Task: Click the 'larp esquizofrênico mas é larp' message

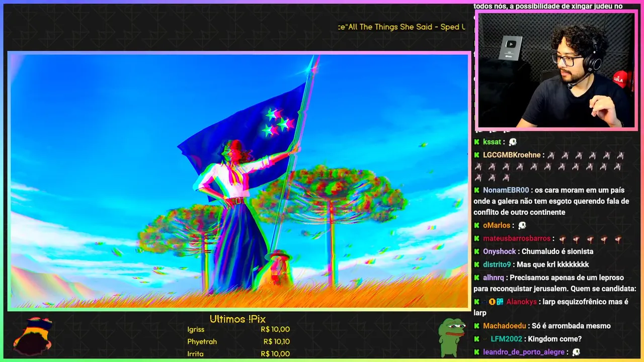Action: 551,307
